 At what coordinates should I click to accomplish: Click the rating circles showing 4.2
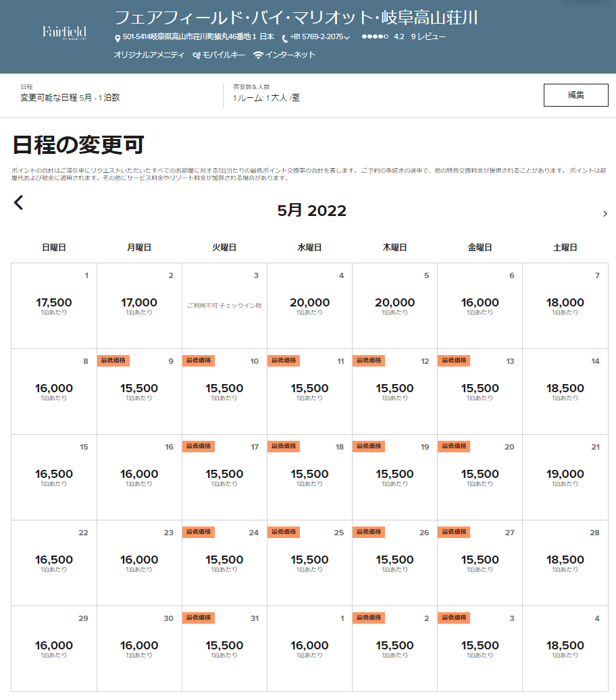(x=375, y=37)
